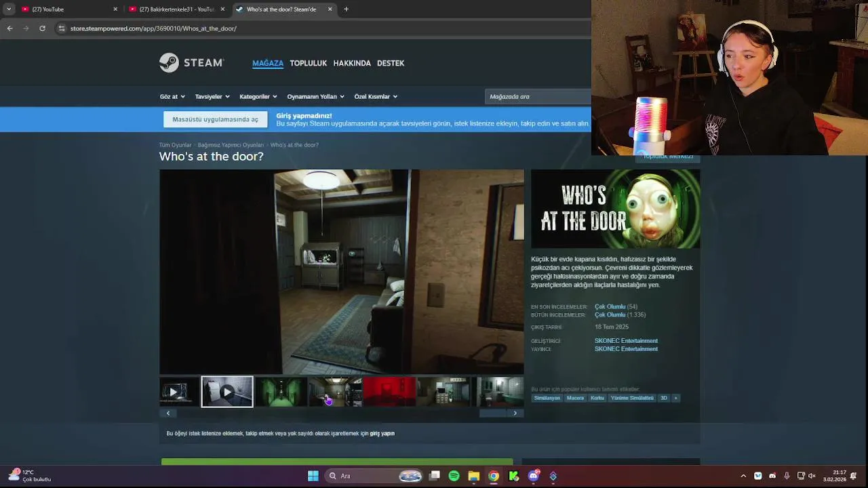Open developer SKONEC Entertainment link
Viewport: 868px width, 488px height.
pos(626,341)
